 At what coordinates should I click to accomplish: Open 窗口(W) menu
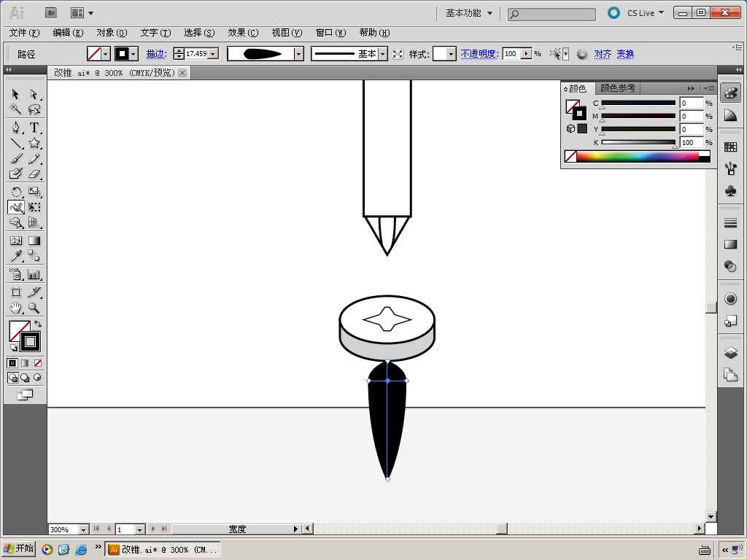pyautogui.click(x=330, y=32)
